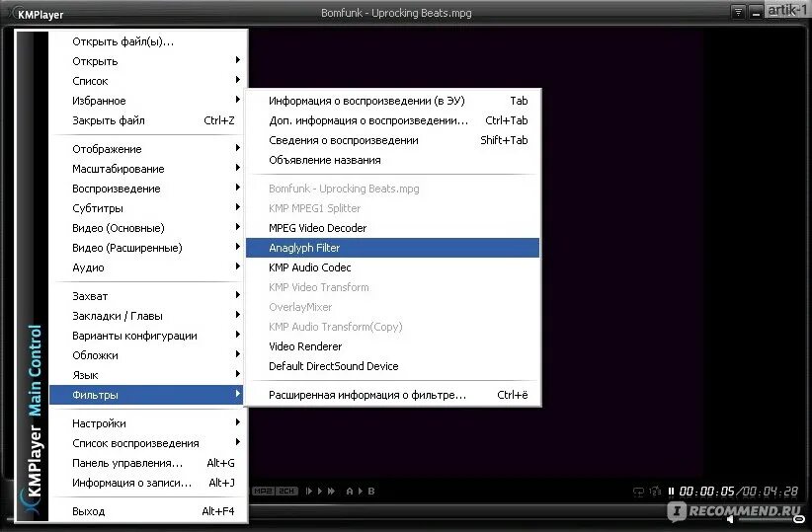The height and width of the screenshot is (532, 812).
Task: Toggle the repeat loop icon
Action: click(638, 492)
